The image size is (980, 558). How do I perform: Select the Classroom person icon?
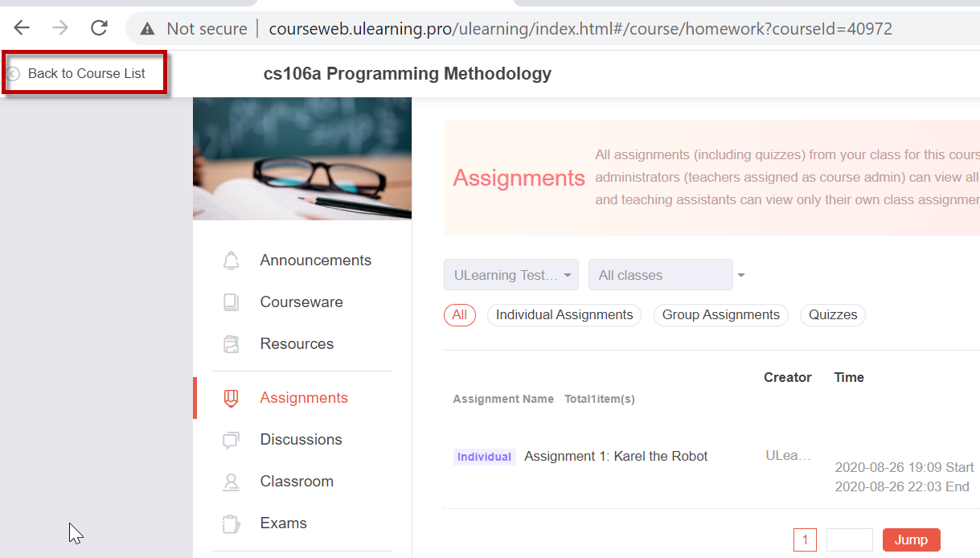tap(232, 482)
